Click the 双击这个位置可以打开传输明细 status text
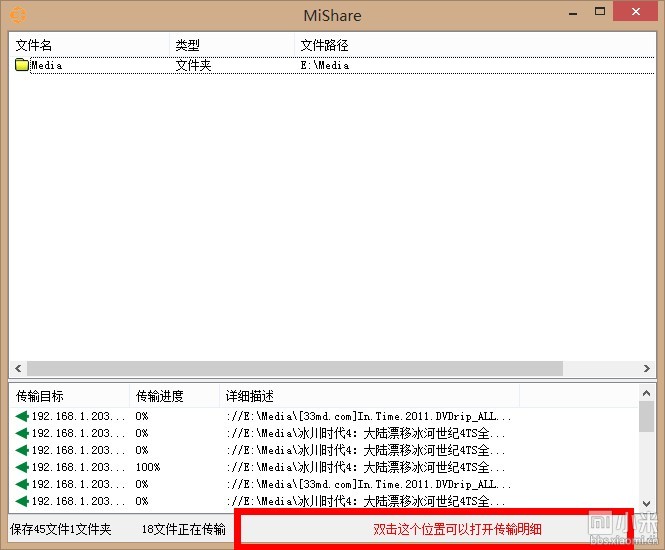Viewport: 665px width, 550px height. tap(457, 529)
